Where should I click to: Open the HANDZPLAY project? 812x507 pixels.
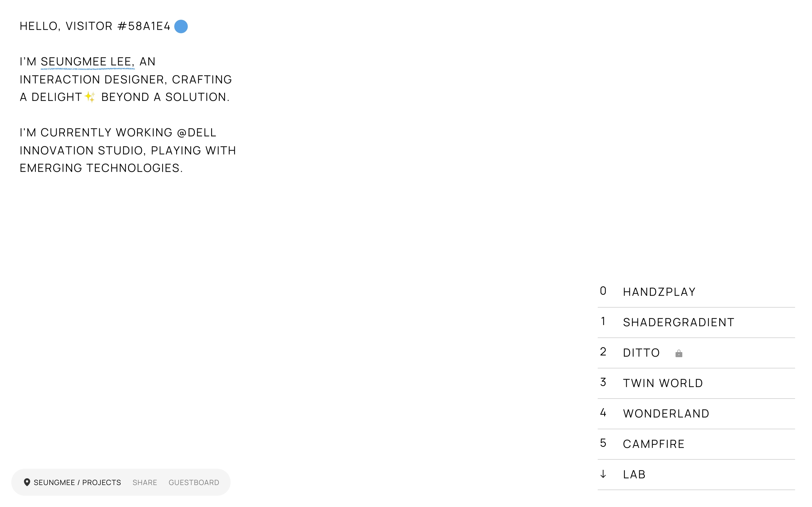pyautogui.click(x=659, y=292)
